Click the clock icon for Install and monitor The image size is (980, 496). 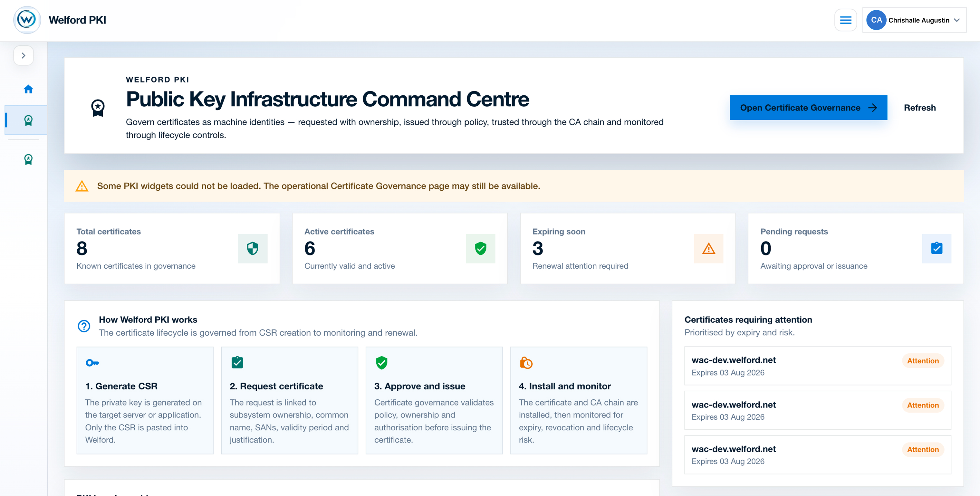click(x=526, y=363)
